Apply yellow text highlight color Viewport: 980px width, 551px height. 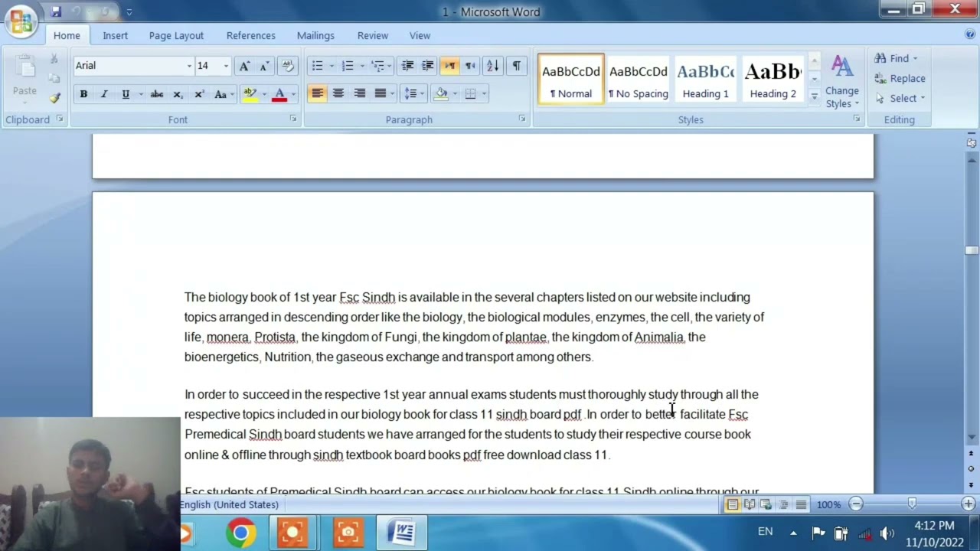(x=250, y=94)
